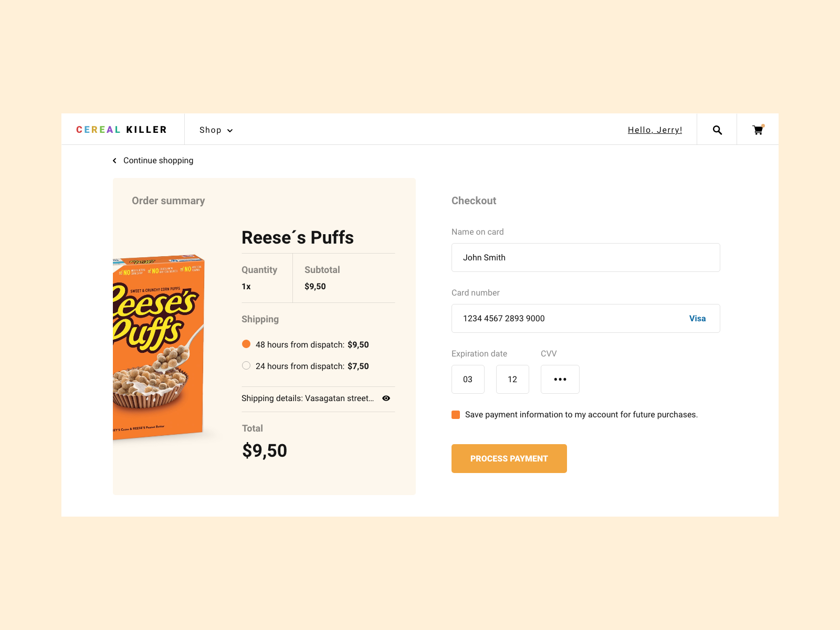
Task: Expand the Shop dropdown chevron
Action: (x=230, y=131)
